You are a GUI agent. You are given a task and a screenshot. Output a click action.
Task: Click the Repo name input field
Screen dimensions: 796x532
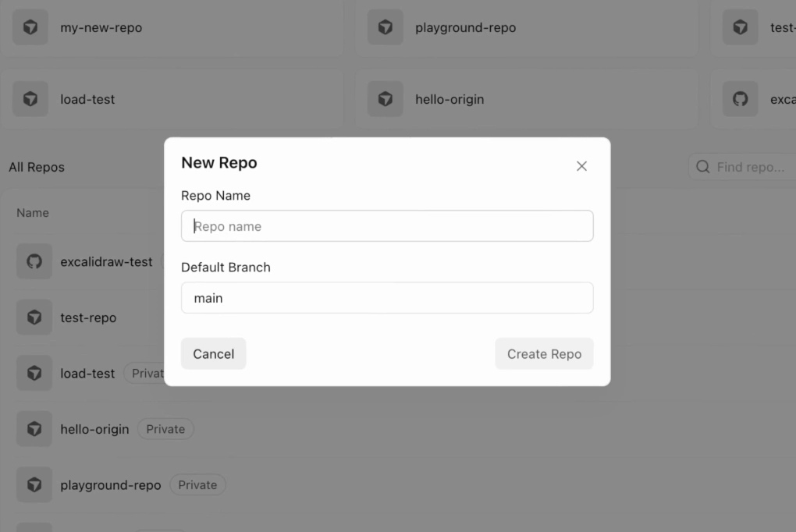click(x=387, y=226)
